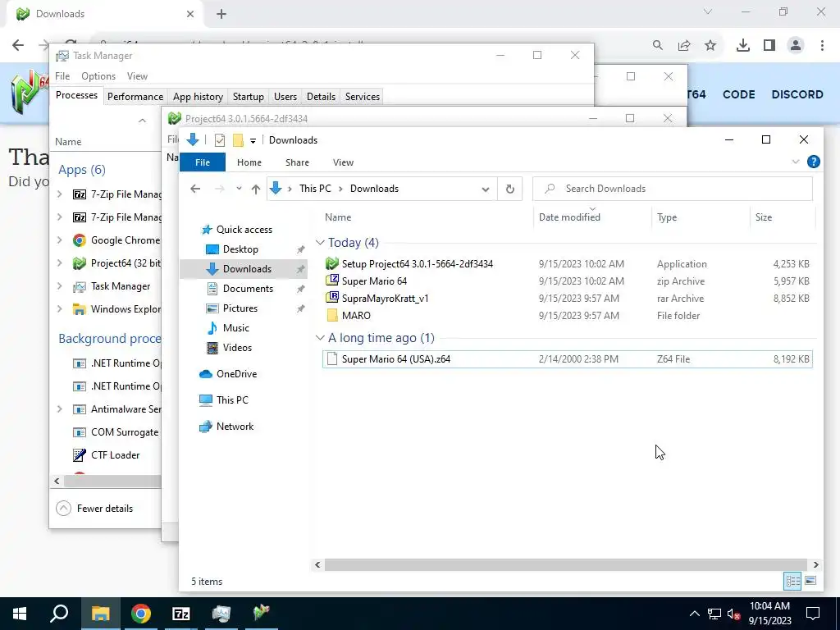Select Super Mario 64 (USA).z64 file icon
This screenshot has height=630, width=840.
pos(332,359)
